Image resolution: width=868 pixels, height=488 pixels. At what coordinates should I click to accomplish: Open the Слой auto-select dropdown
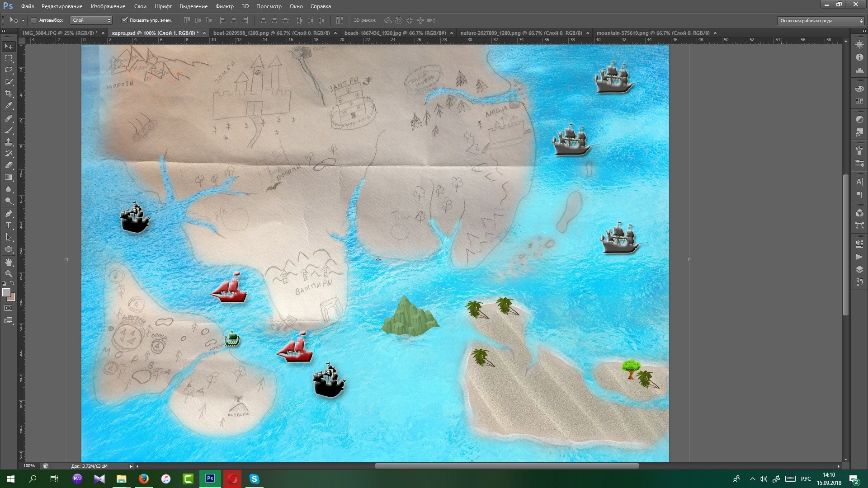click(x=91, y=20)
